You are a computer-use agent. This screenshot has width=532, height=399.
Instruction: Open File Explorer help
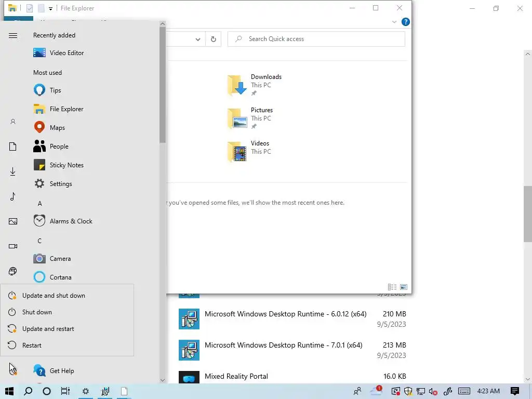coord(405,22)
